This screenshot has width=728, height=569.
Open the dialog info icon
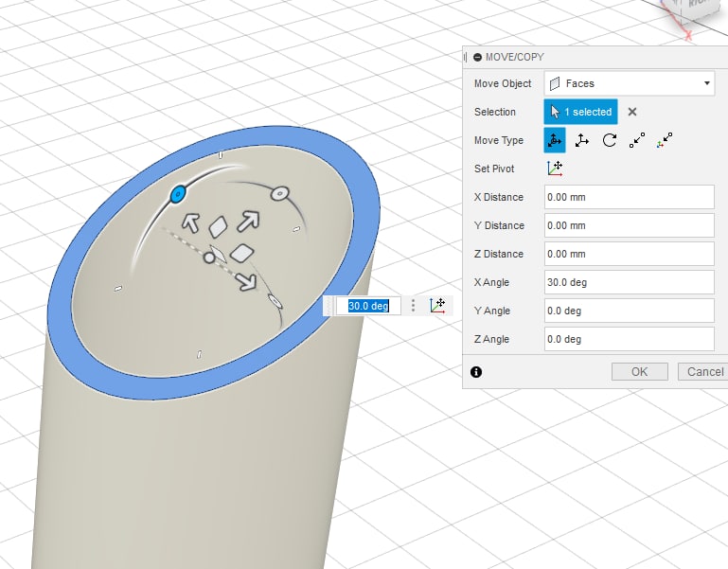click(x=476, y=371)
